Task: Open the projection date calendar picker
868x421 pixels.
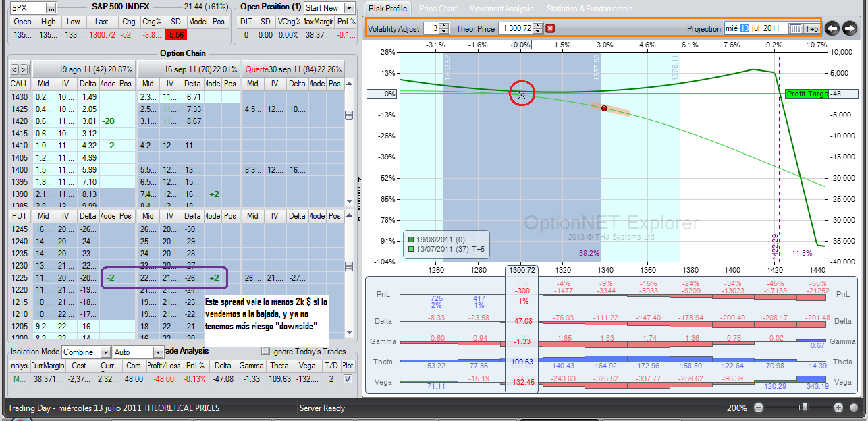Action: (x=795, y=28)
